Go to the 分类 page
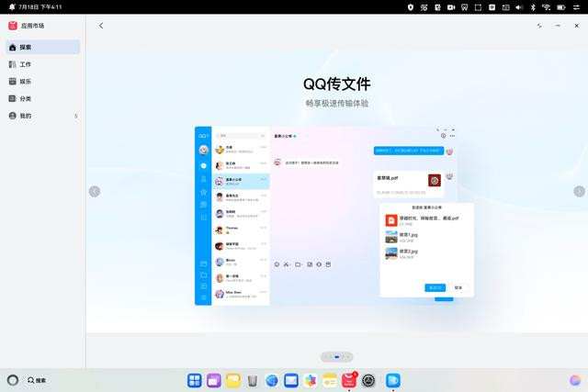The height and width of the screenshot is (392, 588). click(x=43, y=98)
